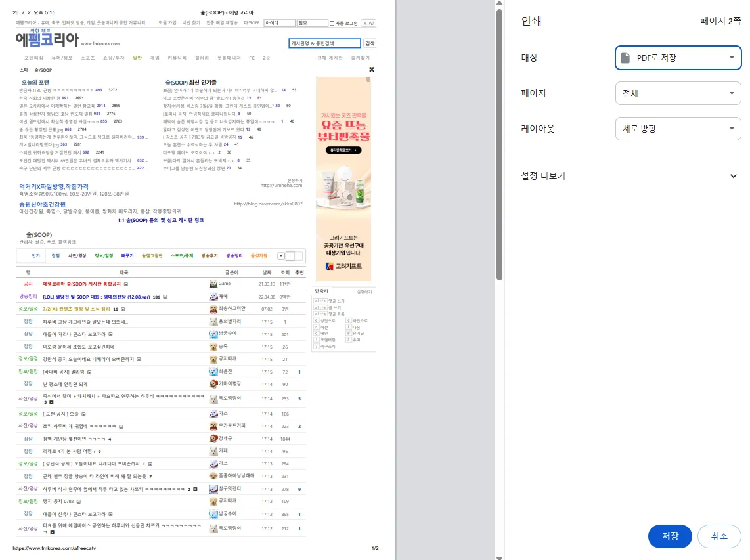Click the 저장 save button

click(x=670, y=536)
